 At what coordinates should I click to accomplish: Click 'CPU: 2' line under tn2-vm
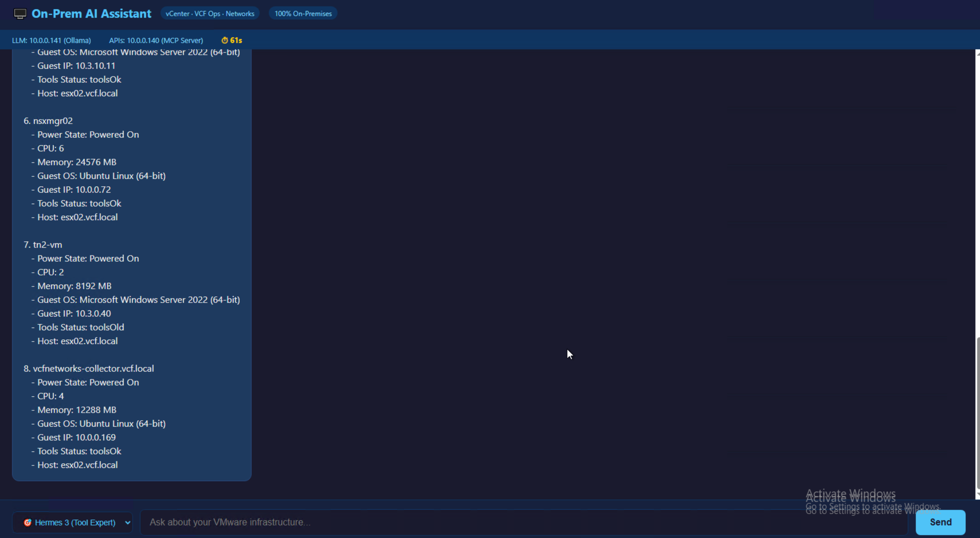(x=48, y=272)
